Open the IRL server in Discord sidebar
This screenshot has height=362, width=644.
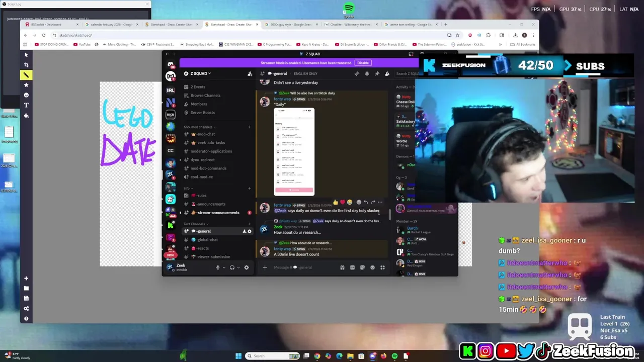(x=171, y=90)
